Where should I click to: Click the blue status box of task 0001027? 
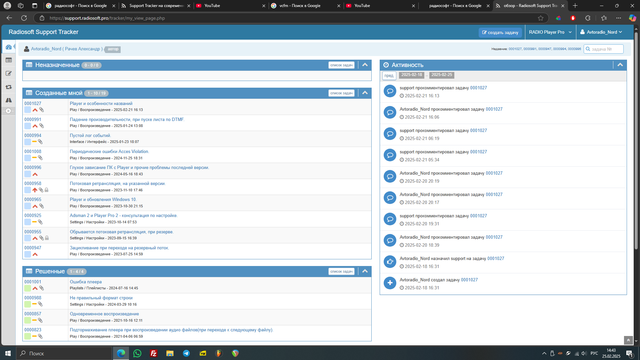pos(27,110)
